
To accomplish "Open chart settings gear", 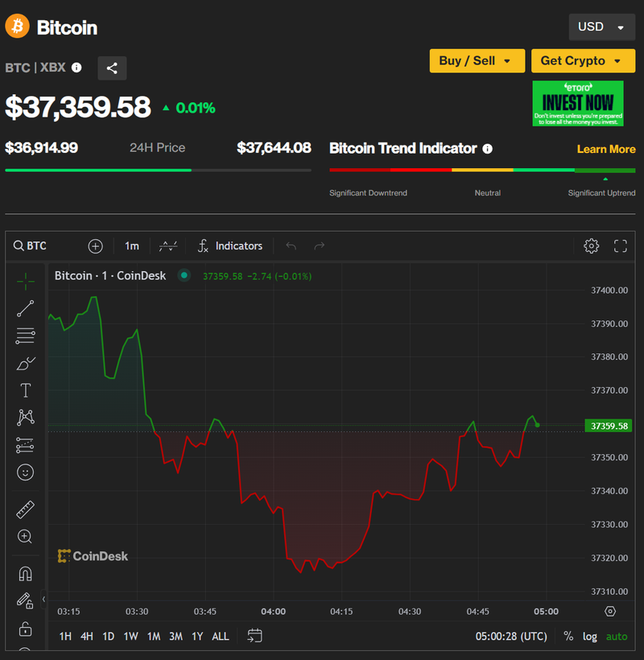I will (x=592, y=246).
